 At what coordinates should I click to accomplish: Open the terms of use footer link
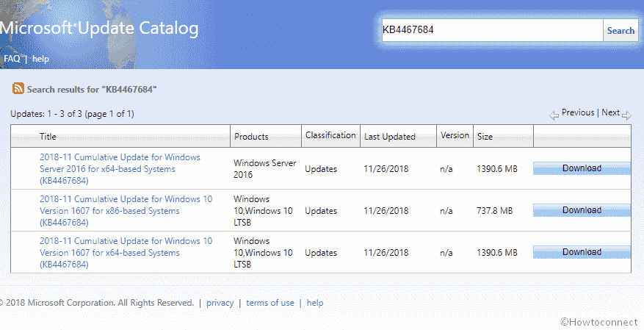pyautogui.click(x=269, y=303)
